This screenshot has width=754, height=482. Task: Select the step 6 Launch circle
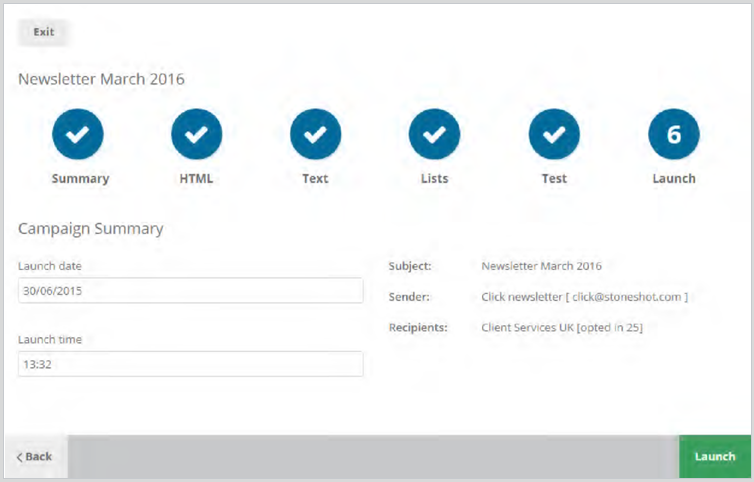[674, 134]
